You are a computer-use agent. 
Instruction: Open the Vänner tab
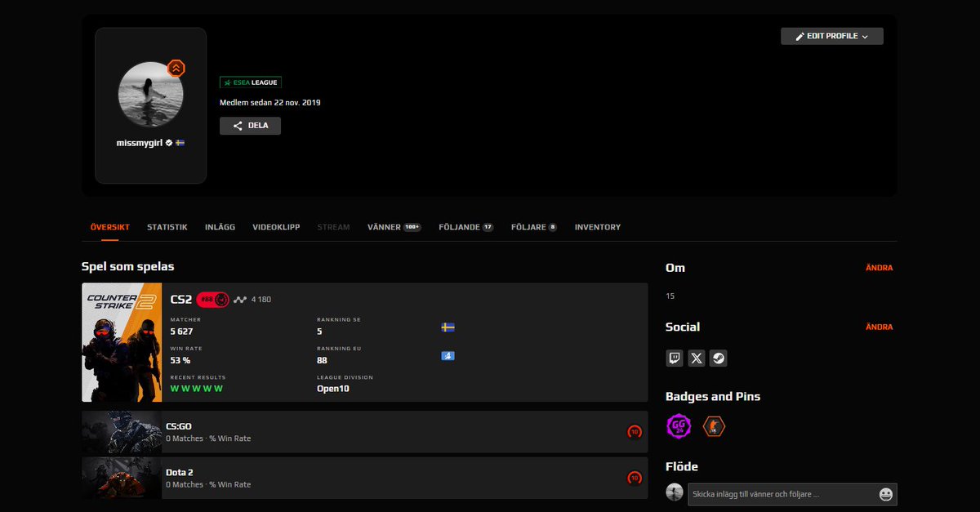point(394,227)
